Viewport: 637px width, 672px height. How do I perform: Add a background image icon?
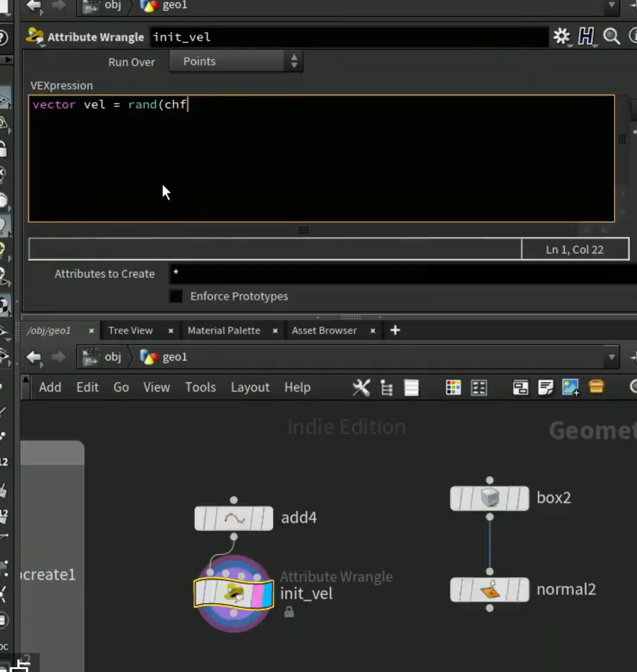coord(571,387)
